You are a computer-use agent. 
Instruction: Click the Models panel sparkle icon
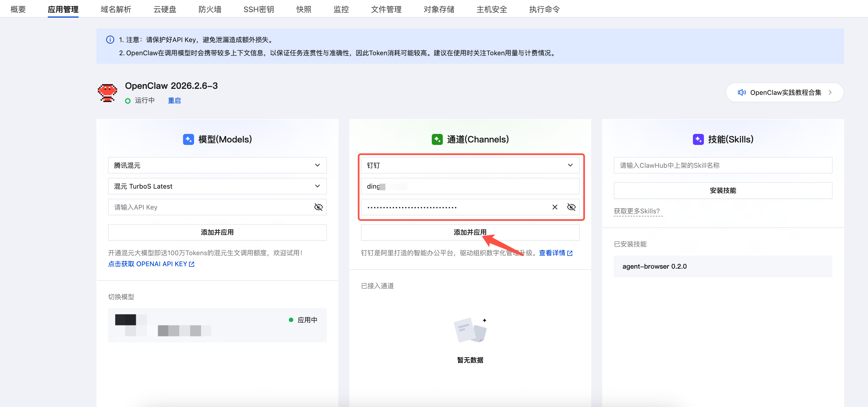tap(188, 139)
